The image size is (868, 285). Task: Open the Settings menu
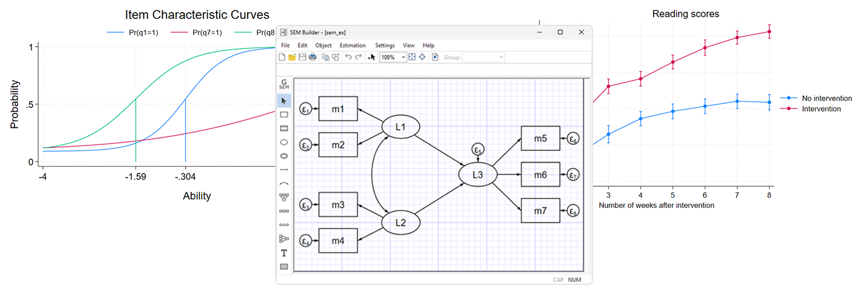point(384,45)
